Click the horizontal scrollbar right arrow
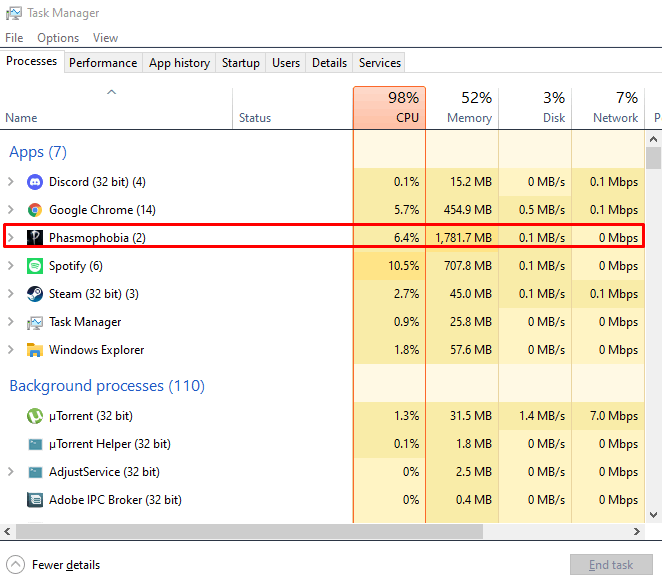The image size is (662, 588). click(x=637, y=531)
